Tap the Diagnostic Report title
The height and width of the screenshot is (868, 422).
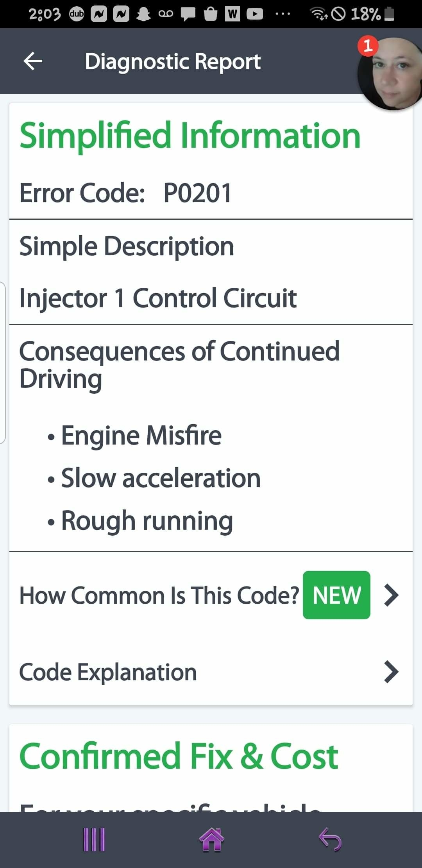tap(173, 62)
